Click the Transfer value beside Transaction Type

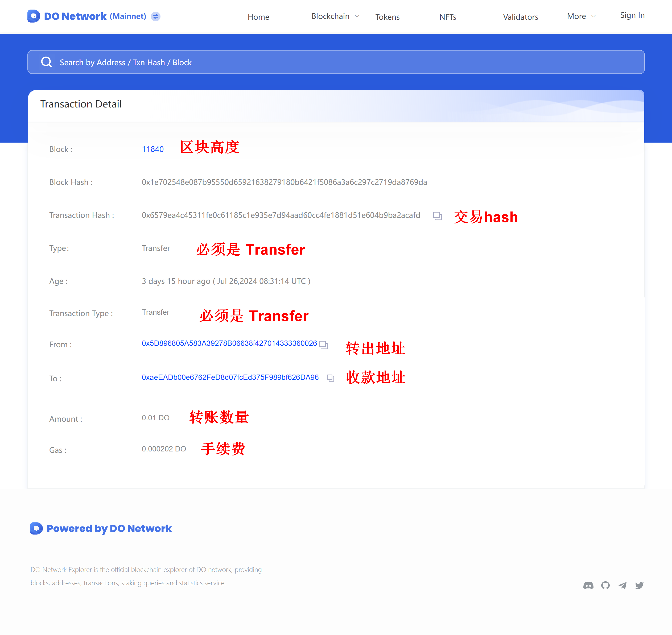click(155, 312)
